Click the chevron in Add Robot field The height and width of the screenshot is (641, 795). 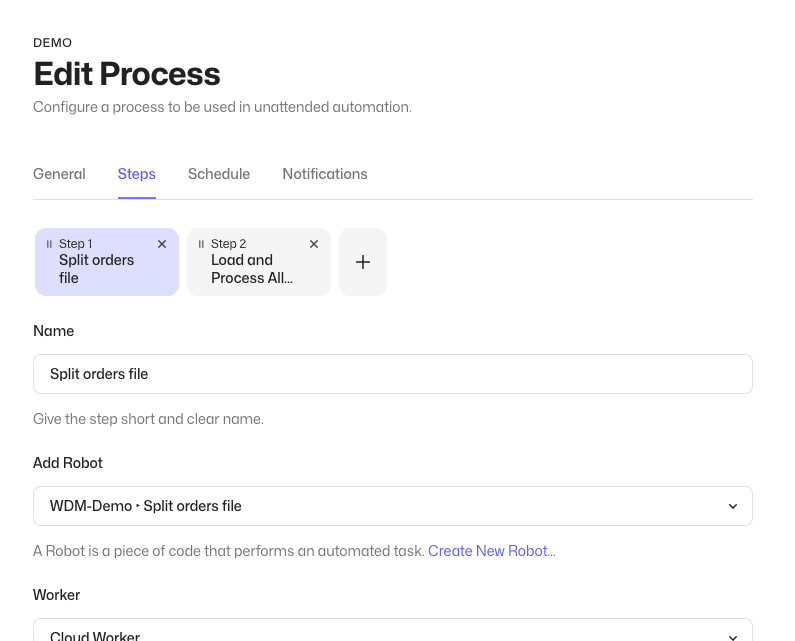tap(733, 506)
